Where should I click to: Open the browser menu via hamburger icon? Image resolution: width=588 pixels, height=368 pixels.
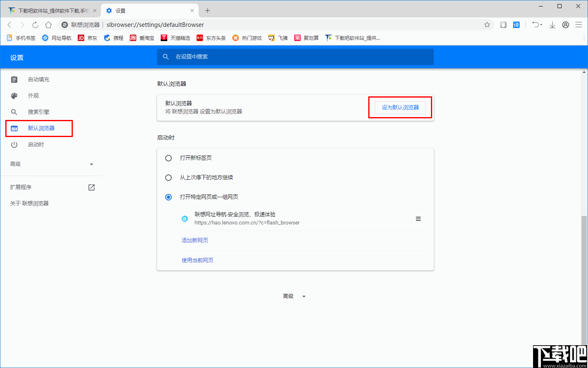pos(579,25)
